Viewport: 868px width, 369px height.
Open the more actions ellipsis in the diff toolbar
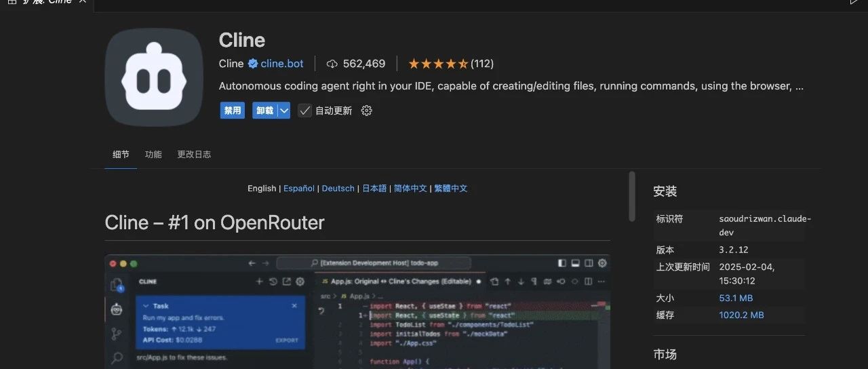[x=601, y=281]
